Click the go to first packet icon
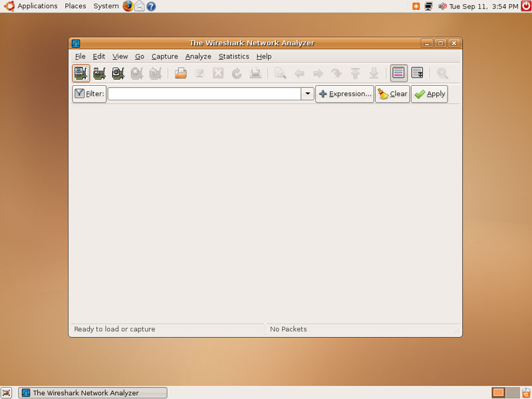532x399 pixels. [355, 73]
